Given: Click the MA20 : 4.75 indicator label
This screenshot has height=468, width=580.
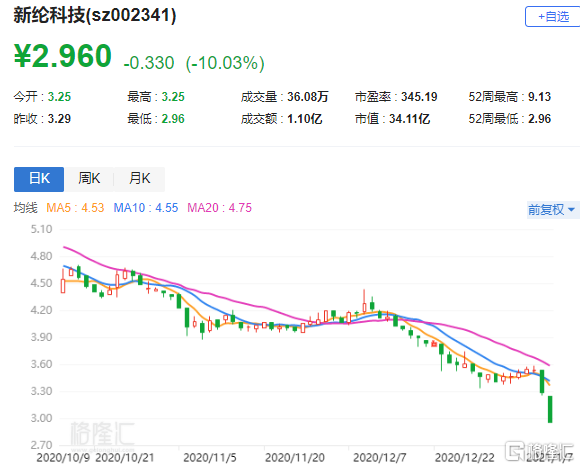Looking at the screenshot, I should 219,208.
